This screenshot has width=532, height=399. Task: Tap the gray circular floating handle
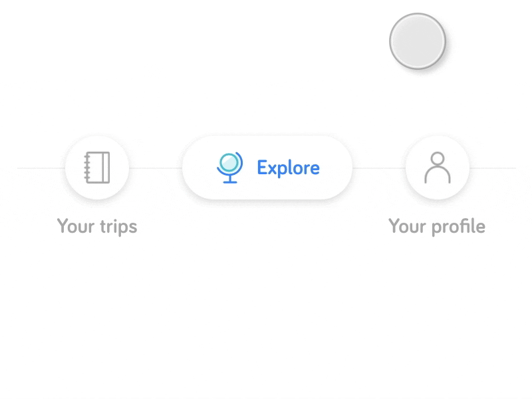(417, 41)
